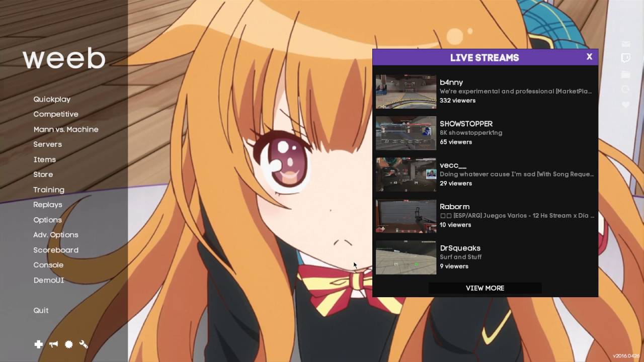
Task: Open DrSqueaks stream thumbnail
Action: click(406, 257)
